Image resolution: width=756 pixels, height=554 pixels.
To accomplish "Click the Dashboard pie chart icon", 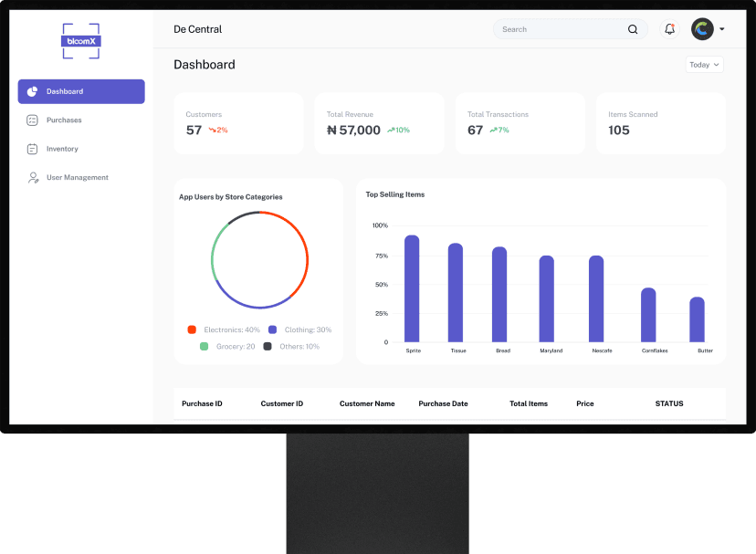I will 32,91.
